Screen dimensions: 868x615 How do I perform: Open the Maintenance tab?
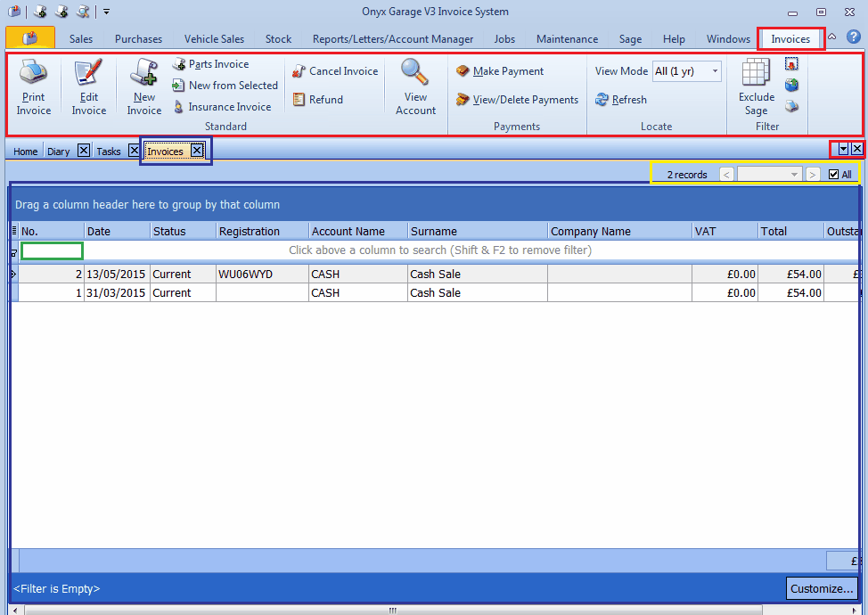(567, 38)
